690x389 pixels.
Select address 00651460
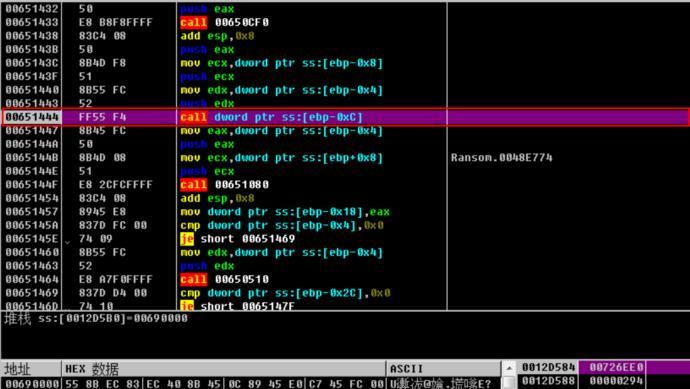(x=32, y=253)
